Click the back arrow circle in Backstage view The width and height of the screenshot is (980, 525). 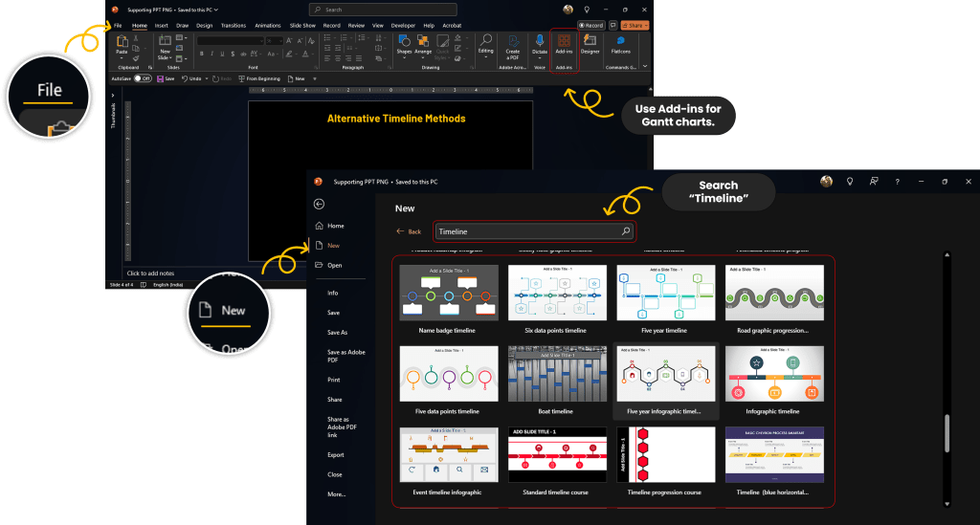pyautogui.click(x=319, y=204)
